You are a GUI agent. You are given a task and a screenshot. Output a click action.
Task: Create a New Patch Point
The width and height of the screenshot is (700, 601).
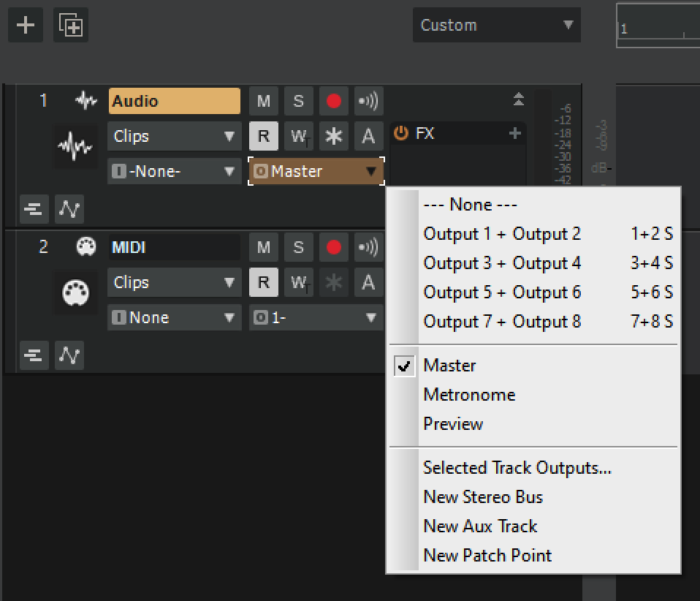pyautogui.click(x=533, y=556)
